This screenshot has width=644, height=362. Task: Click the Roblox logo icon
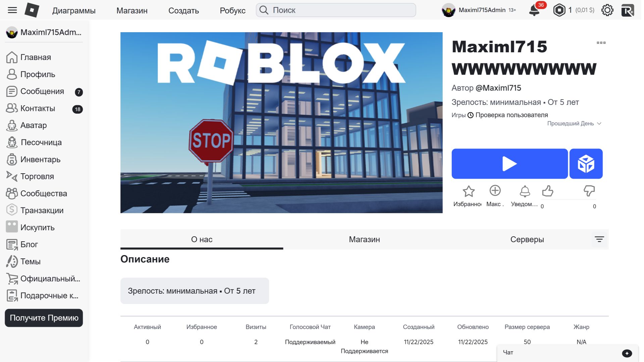[32, 10]
